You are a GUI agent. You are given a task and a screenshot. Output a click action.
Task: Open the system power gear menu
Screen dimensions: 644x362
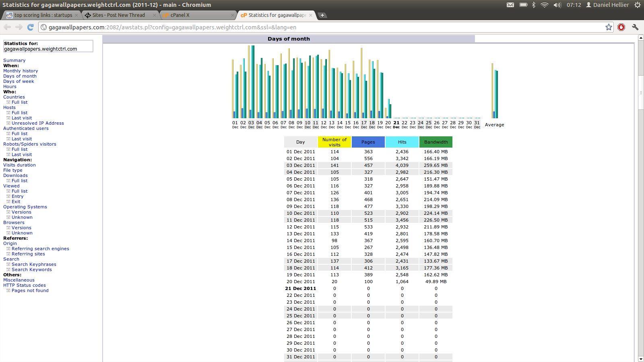(x=638, y=5)
